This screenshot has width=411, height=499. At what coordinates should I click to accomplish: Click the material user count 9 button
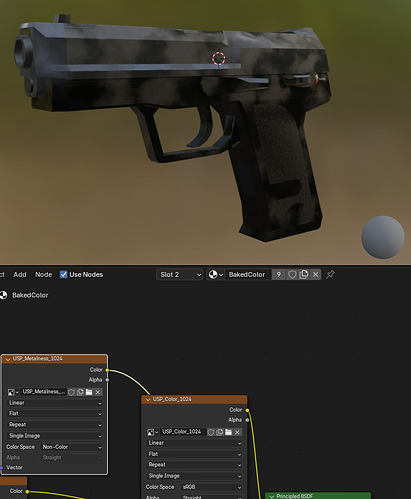pos(279,274)
